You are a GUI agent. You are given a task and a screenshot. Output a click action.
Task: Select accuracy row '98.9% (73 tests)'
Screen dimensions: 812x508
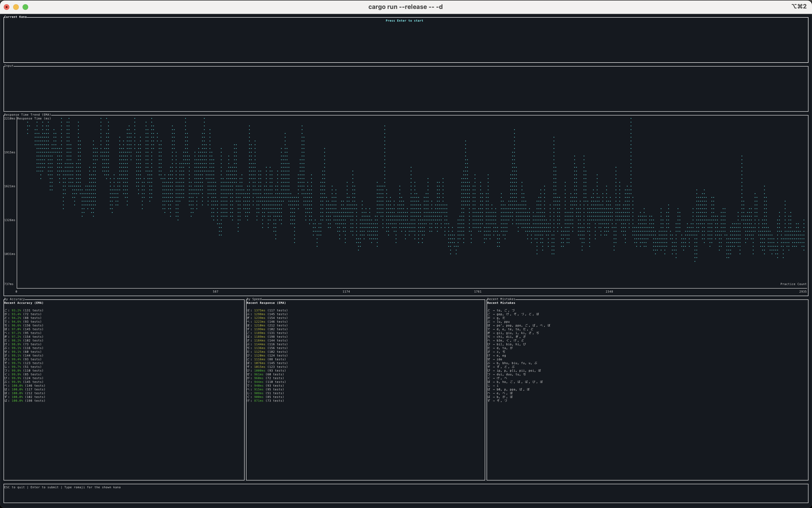coord(23,344)
